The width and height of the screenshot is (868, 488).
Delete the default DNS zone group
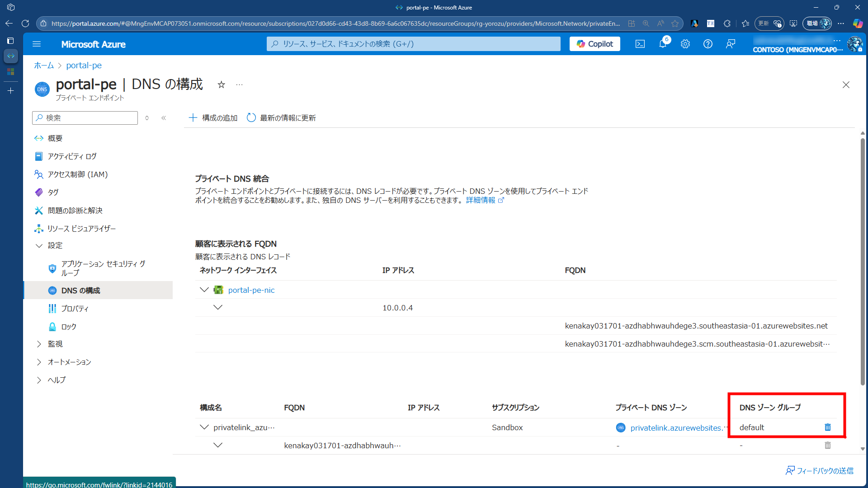(827, 427)
